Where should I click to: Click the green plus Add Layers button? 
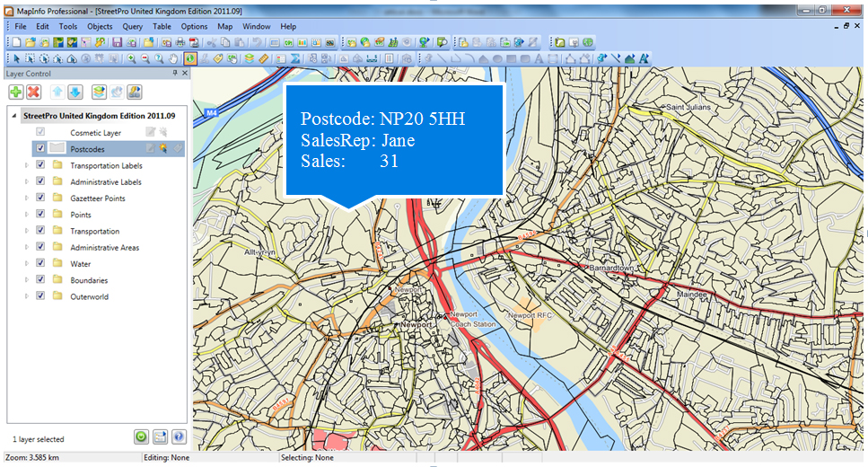[16, 92]
